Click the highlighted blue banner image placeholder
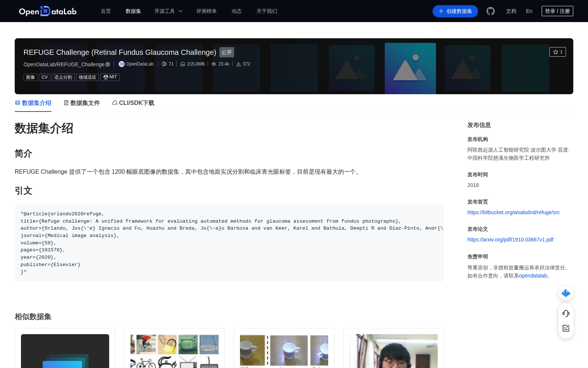 point(410,68)
